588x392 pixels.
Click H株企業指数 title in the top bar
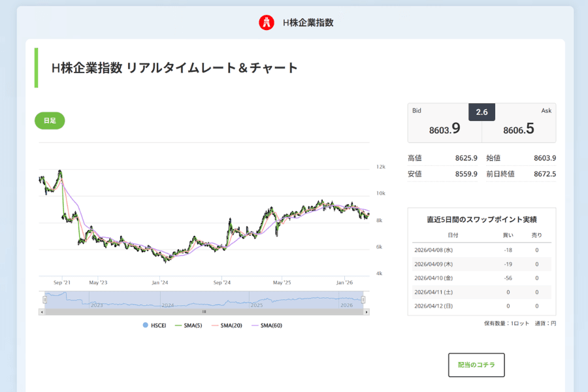[x=308, y=22]
